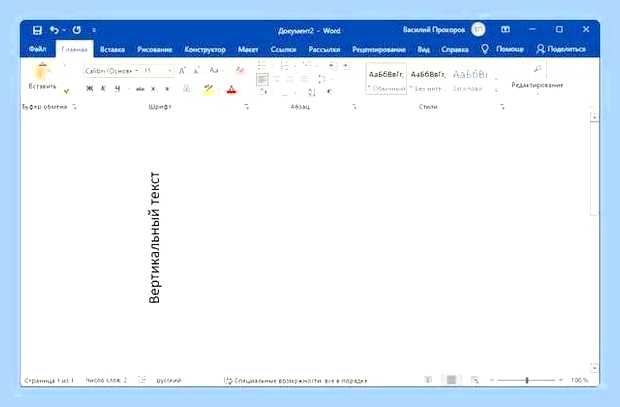Click the Вставить paste clipboard icon
This screenshot has height=407, width=620.
[x=42, y=72]
